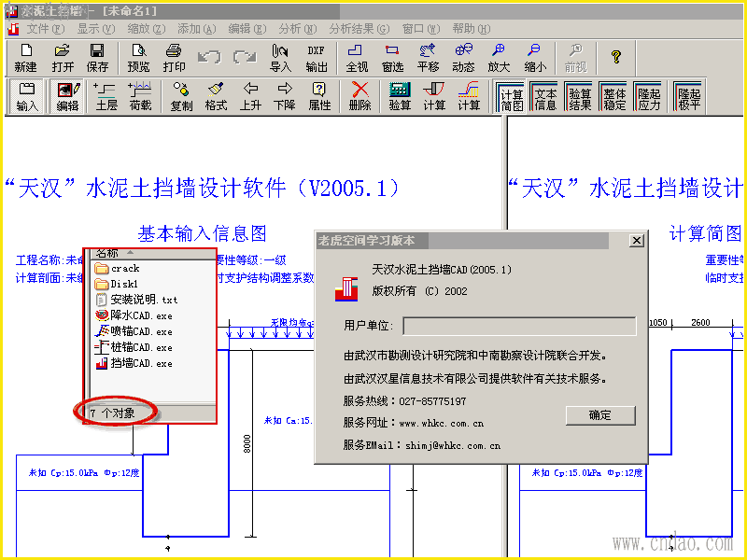Open the 编辑(E) menu
Screen dimensions: 747x560
247,29
